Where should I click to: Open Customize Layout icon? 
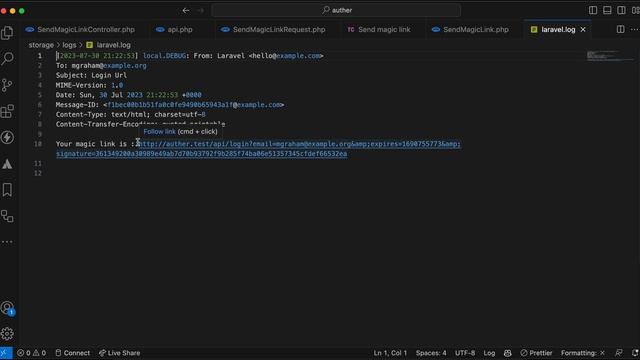636,10
